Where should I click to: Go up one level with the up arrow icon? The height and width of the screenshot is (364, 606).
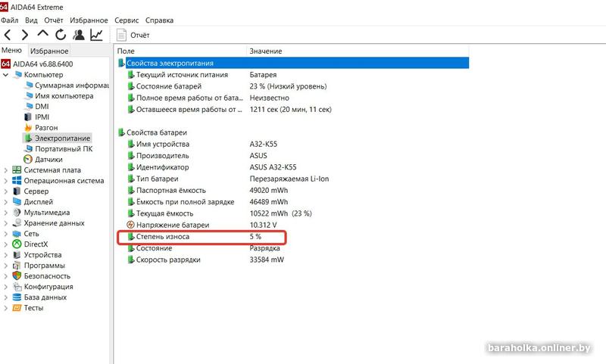click(42, 34)
